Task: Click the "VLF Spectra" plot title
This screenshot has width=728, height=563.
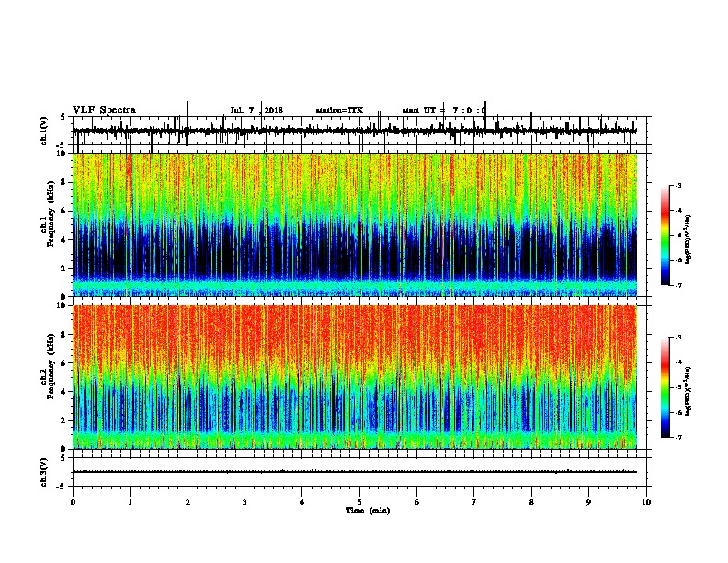Action: (x=104, y=110)
